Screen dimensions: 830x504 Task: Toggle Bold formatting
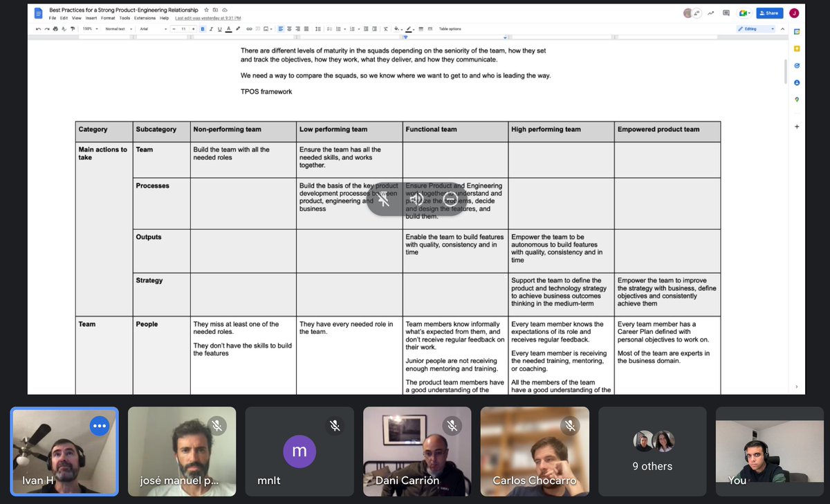203,29
